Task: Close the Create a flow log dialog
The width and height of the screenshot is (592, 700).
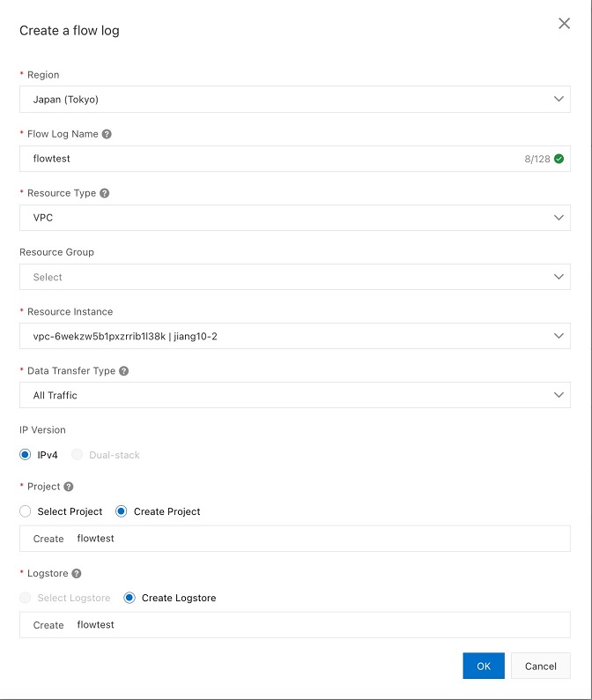Action: pyautogui.click(x=564, y=24)
